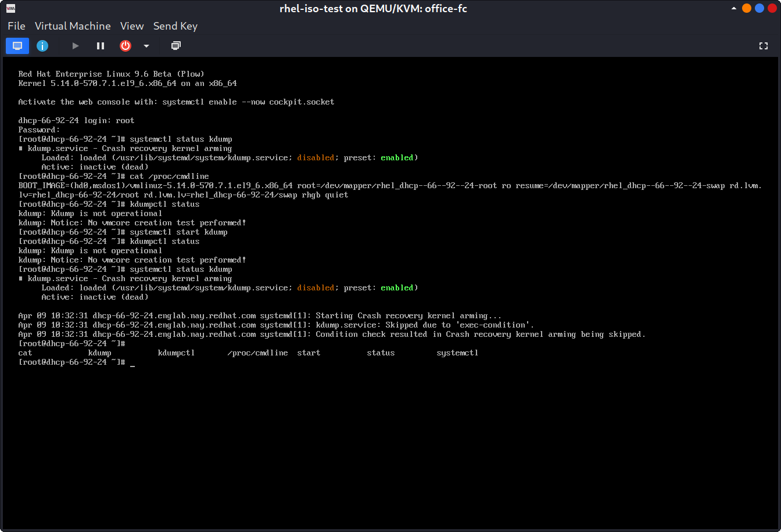Show virtual hardware details info icon
Viewport: 781px width, 532px height.
pos(42,46)
